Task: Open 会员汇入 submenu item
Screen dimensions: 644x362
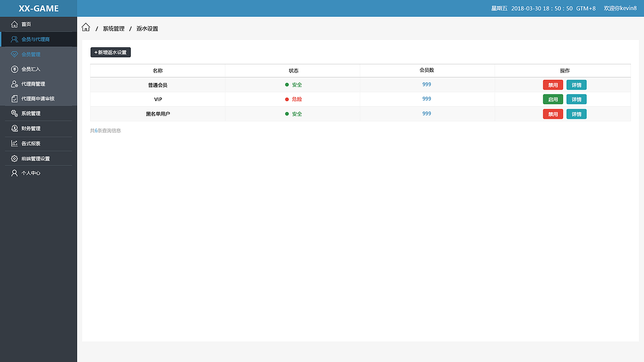Action: tap(38, 69)
